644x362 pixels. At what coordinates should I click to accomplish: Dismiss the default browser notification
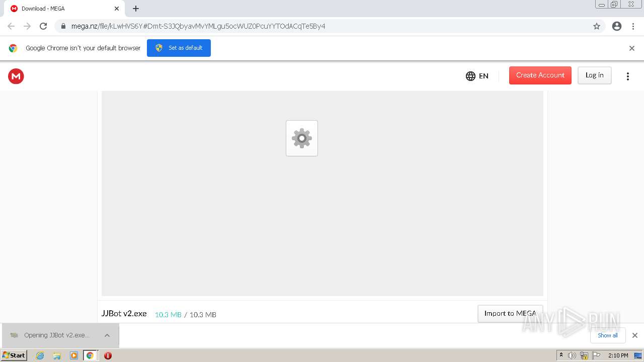pos(632,48)
